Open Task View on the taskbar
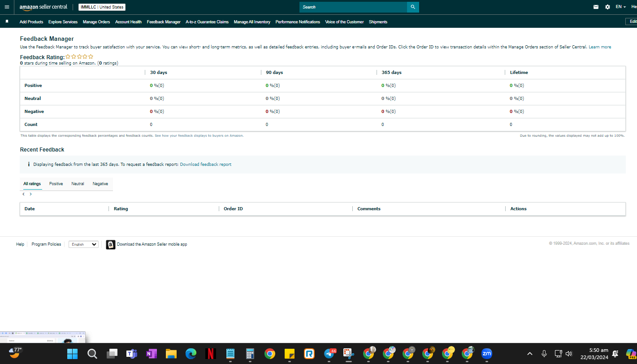Screen dimensions: 637x364 [x=112, y=354]
